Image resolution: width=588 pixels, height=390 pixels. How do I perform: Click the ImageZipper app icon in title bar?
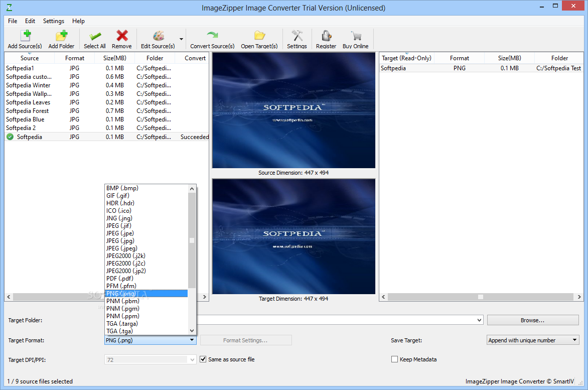click(x=10, y=8)
